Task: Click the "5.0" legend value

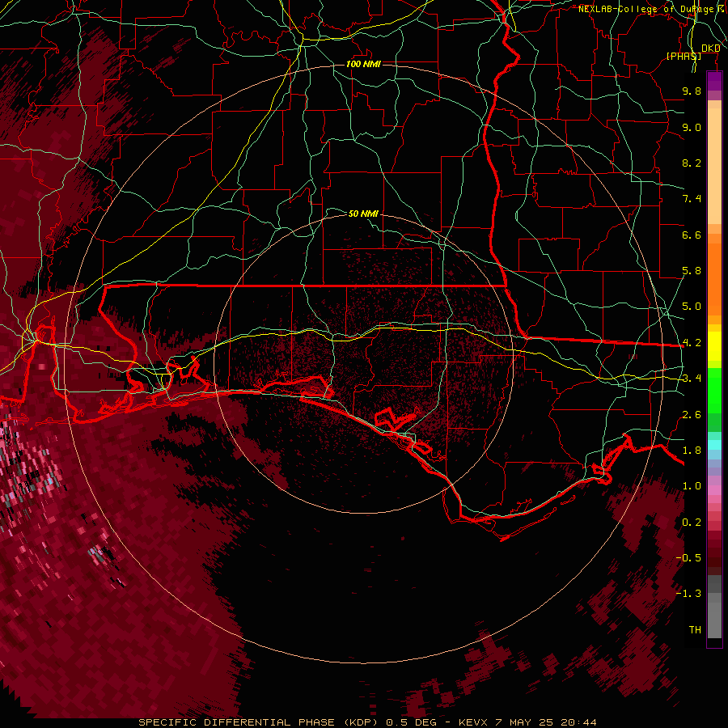Action: point(692,307)
